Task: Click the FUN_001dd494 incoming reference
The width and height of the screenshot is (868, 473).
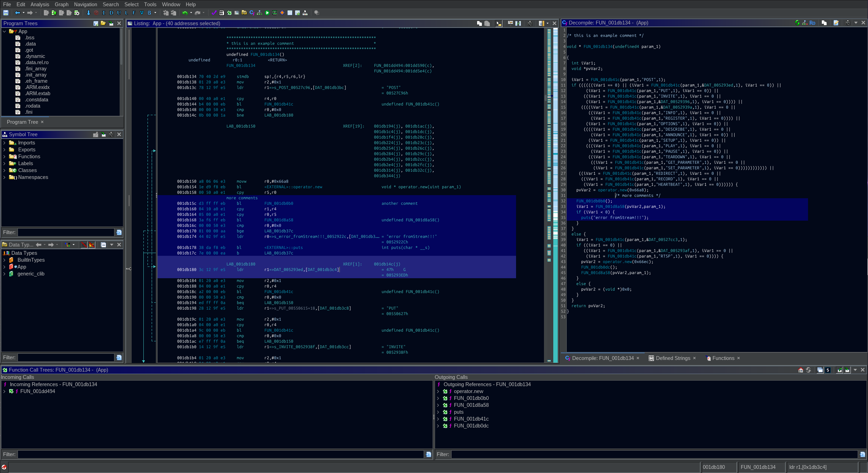Action: point(38,391)
